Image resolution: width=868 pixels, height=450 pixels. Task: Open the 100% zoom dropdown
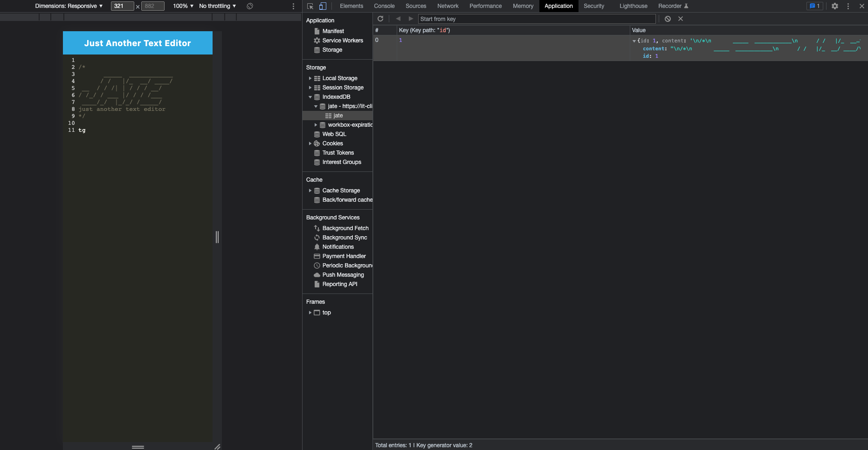183,6
